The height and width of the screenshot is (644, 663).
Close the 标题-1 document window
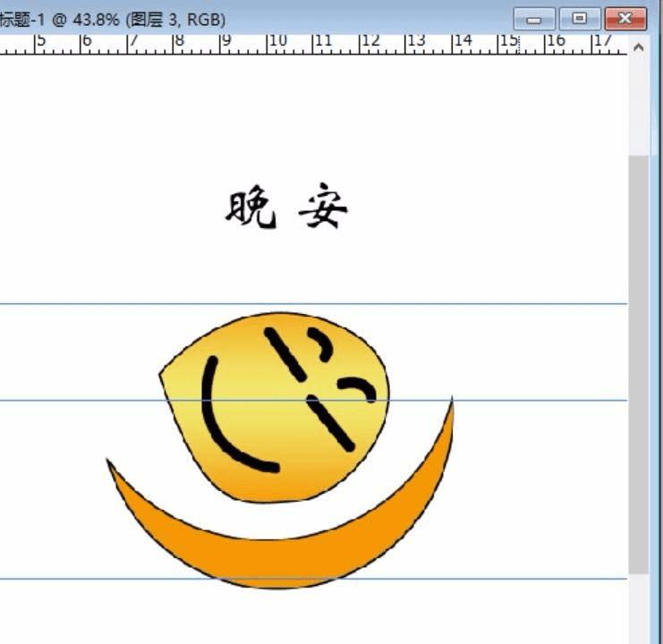click(625, 19)
